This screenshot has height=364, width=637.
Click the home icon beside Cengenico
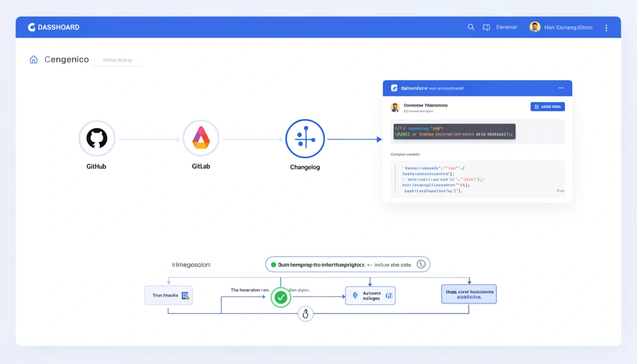(x=34, y=60)
